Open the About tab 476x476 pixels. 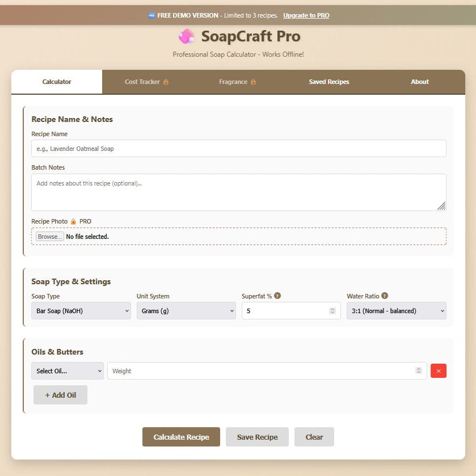tap(419, 82)
